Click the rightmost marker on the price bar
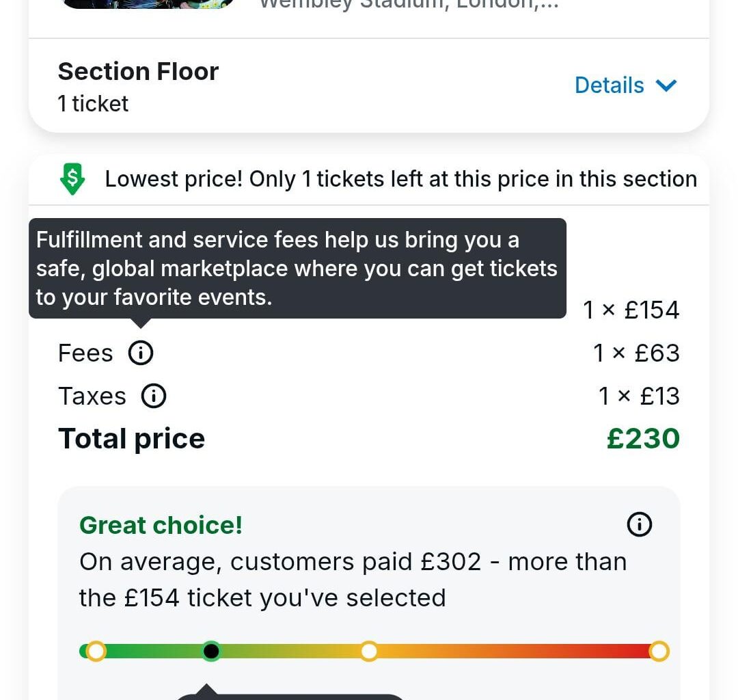Image resolution: width=738 pixels, height=700 pixels. click(x=659, y=651)
